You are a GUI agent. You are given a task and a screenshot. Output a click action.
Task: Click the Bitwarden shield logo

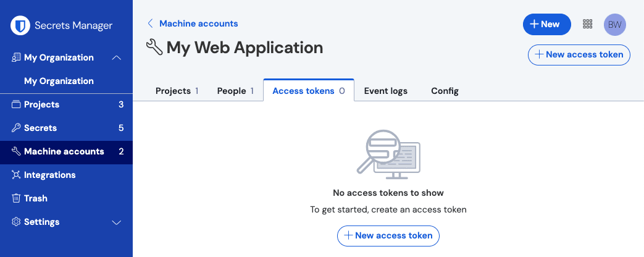[x=20, y=25]
